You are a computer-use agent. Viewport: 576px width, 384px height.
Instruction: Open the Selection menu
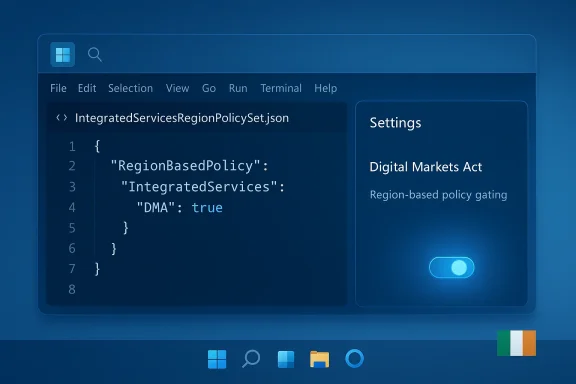pos(130,88)
